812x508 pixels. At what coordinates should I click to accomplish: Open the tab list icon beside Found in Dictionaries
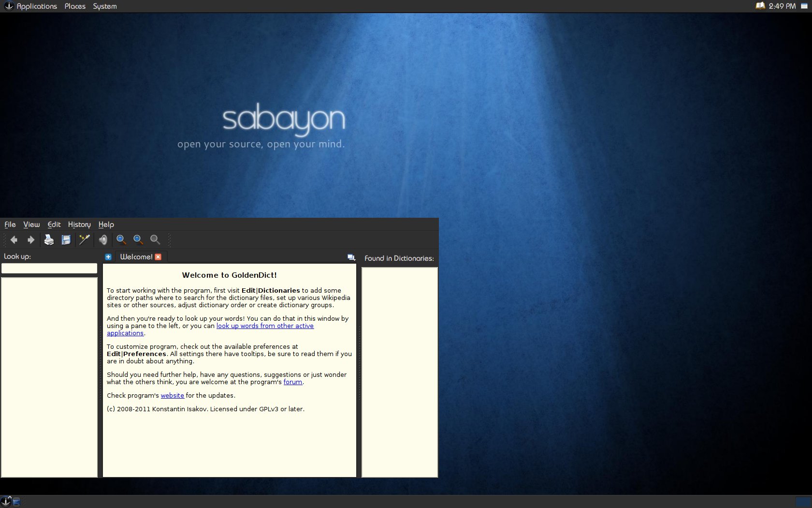(x=351, y=257)
